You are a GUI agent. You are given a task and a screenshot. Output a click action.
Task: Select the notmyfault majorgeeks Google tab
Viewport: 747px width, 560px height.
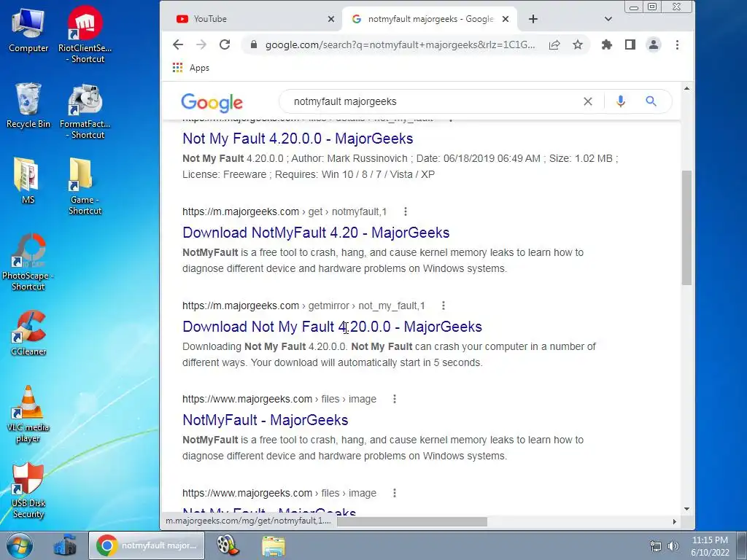429,19
